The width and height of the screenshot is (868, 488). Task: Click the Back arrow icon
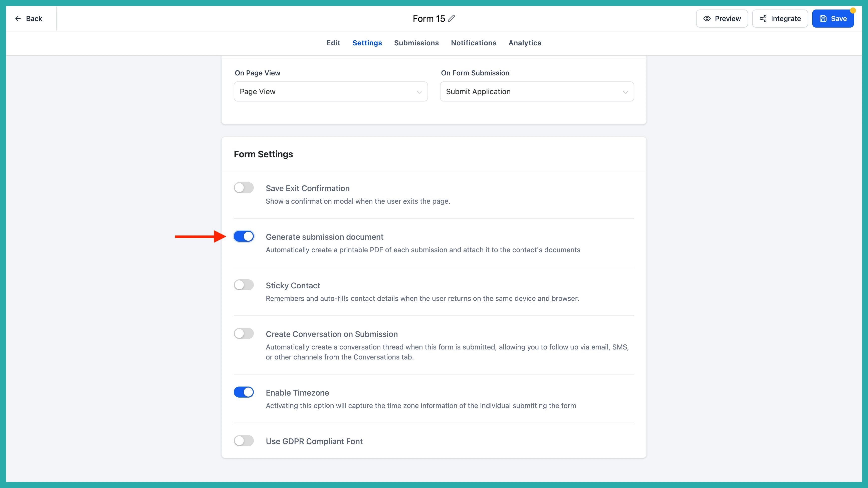[18, 19]
